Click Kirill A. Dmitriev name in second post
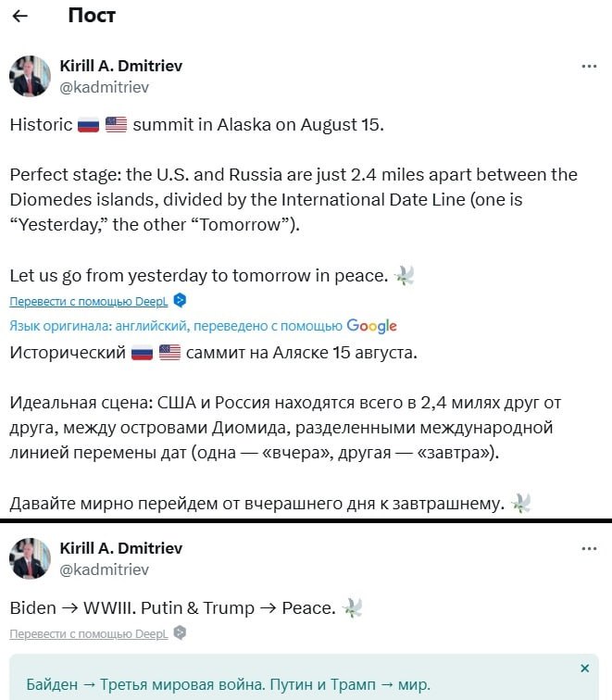Viewport: 612px width, 700px height. click(121, 548)
